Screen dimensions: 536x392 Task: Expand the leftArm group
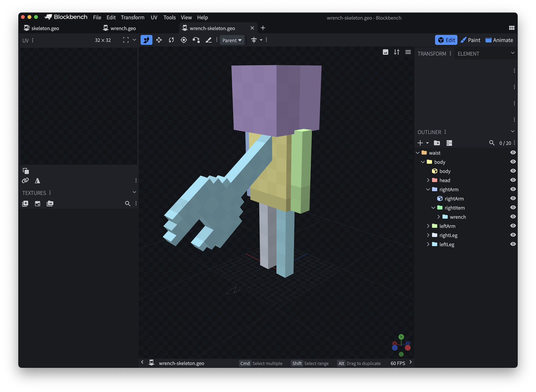[x=428, y=226]
